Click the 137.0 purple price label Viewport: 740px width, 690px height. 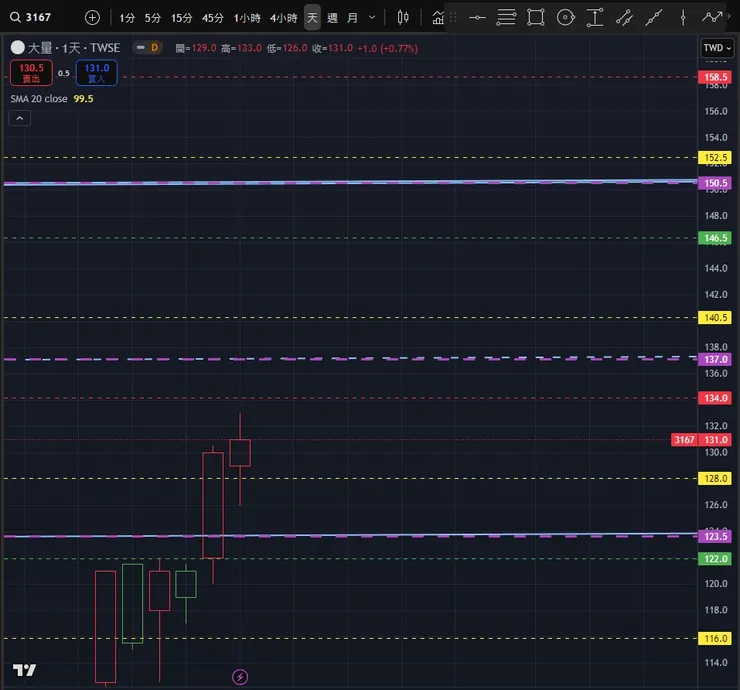[x=715, y=360]
